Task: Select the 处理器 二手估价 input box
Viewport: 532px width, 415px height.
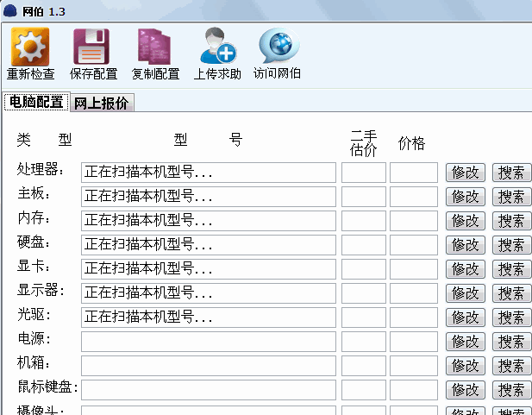Action: [364, 173]
